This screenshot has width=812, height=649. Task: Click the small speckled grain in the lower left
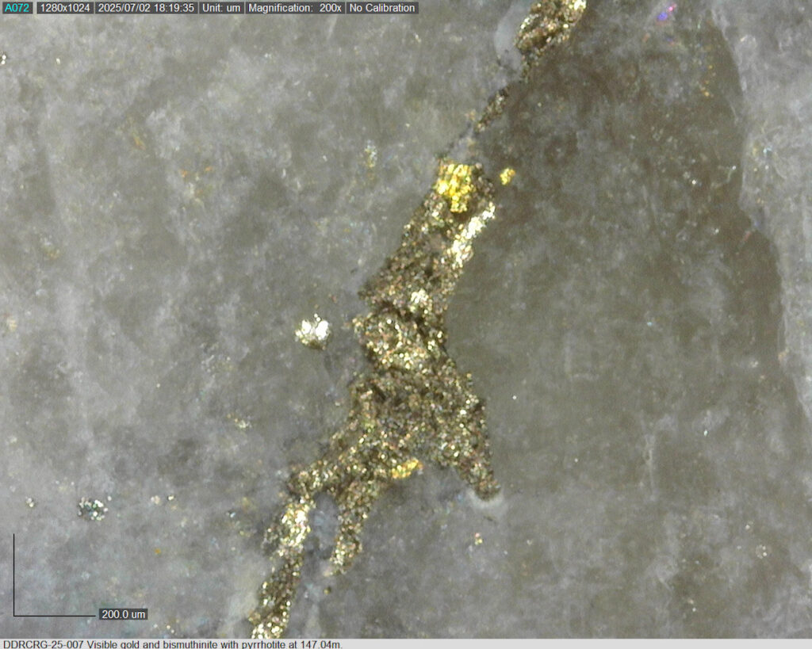(x=92, y=509)
